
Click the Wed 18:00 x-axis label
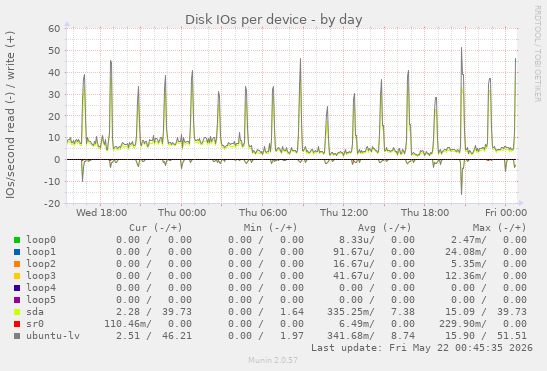tap(102, 213)
